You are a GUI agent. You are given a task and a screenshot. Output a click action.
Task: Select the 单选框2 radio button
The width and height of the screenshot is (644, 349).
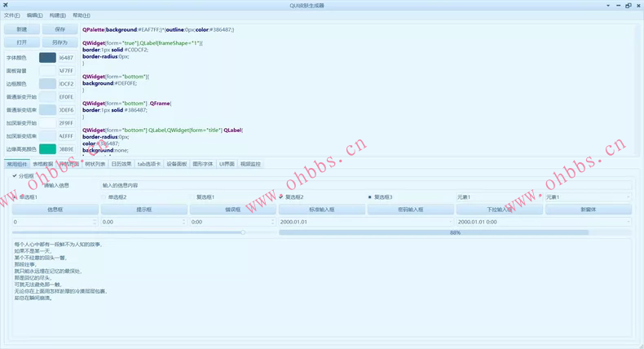[x=104, y=197]
